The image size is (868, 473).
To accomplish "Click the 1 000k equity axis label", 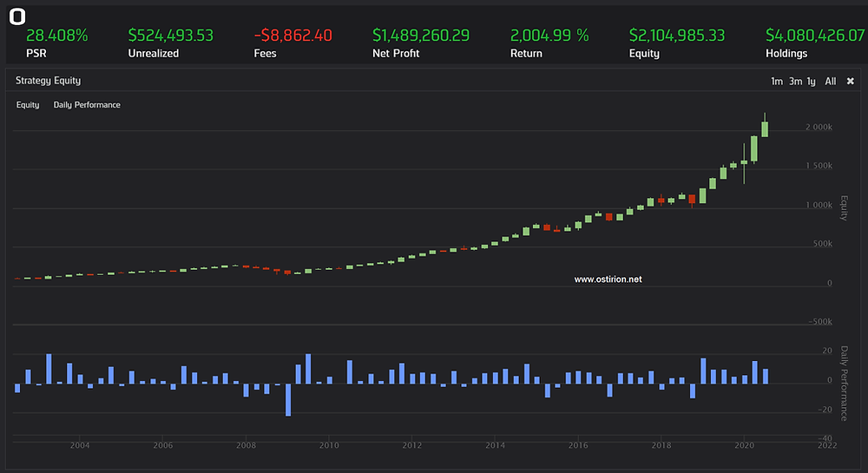I will click(x=819, y=205).
